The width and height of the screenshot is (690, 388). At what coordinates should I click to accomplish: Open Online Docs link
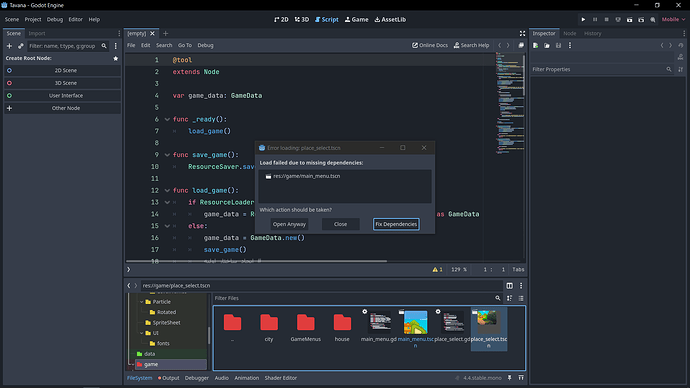[x=430, y=45]
